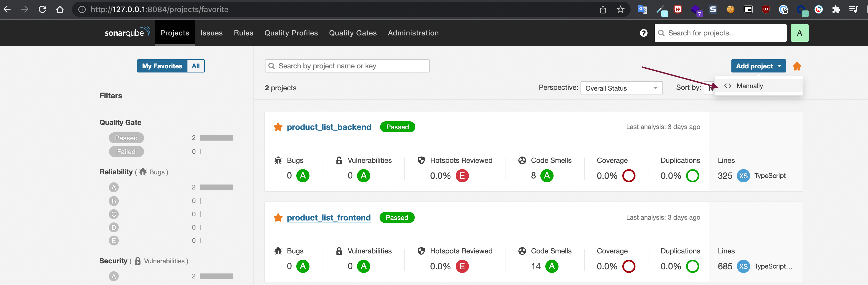This screenshot has width=868, height=285.
Task: Switch to the All projects filter
Action: click(x=196, y=66)
